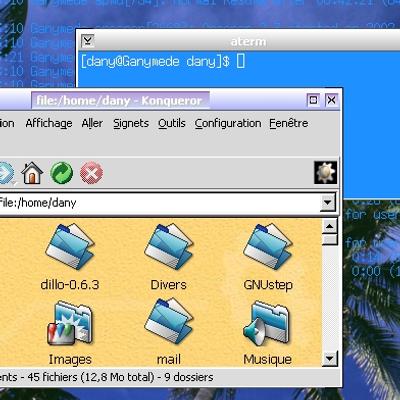This screenshot has width=400, height=400.
Task: Select the GNUstep folder label
Action: (x=268, y=285)
